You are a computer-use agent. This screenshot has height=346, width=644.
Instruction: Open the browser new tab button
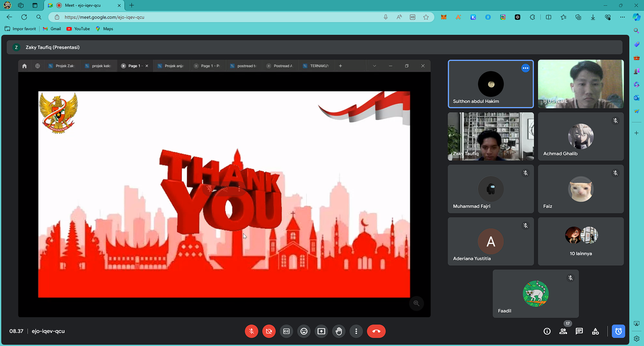(132, 5)
